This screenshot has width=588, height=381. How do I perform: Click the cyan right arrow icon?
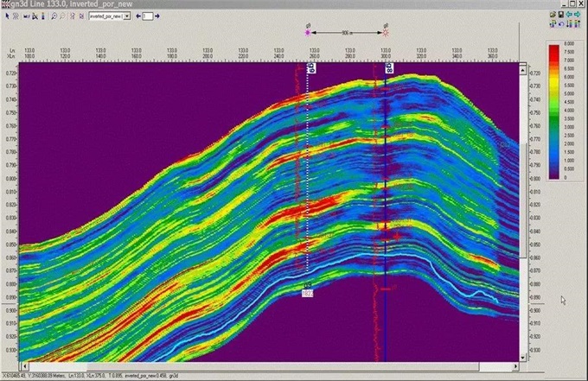[x=578, y=15]
